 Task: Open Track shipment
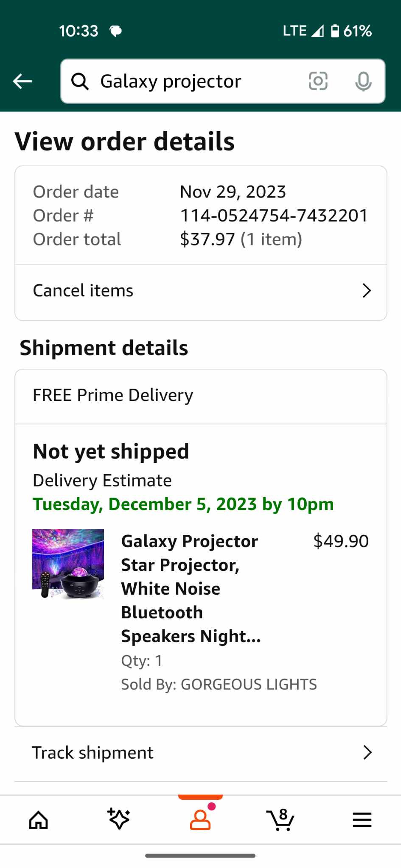[93, 752]
